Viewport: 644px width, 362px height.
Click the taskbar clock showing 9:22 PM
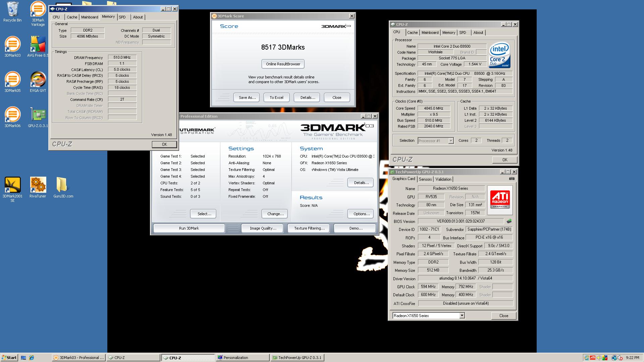point(632,358)
